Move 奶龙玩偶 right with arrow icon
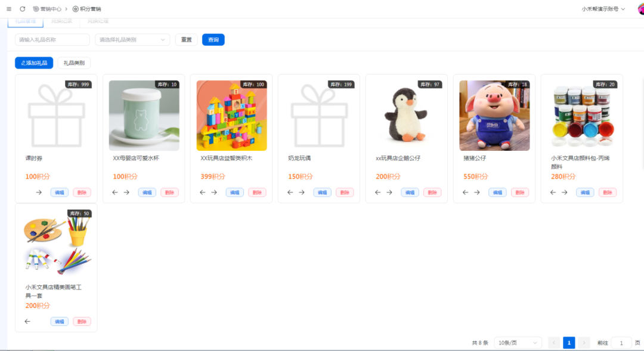 pyautogui.click(x=302, y=192)
